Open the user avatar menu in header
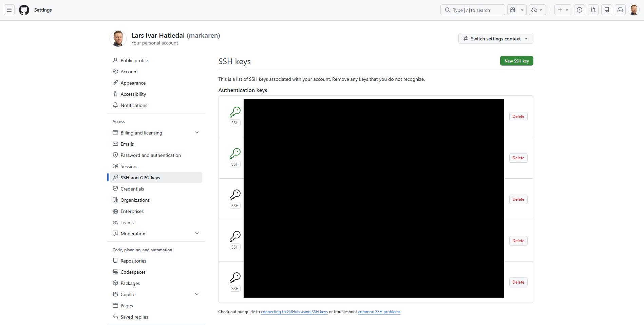Viewport: 644px width, 325px height. (x=634, y=10)
